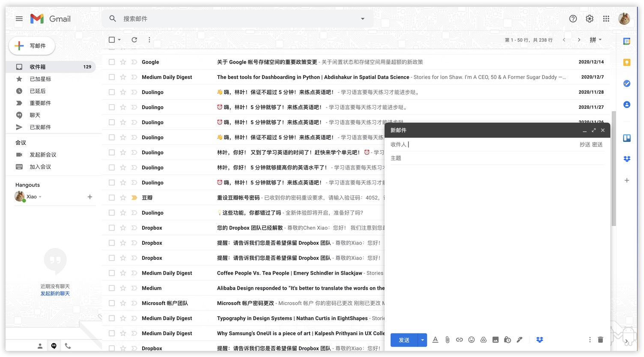Insert link in the compose toolbar

[459, 340]
